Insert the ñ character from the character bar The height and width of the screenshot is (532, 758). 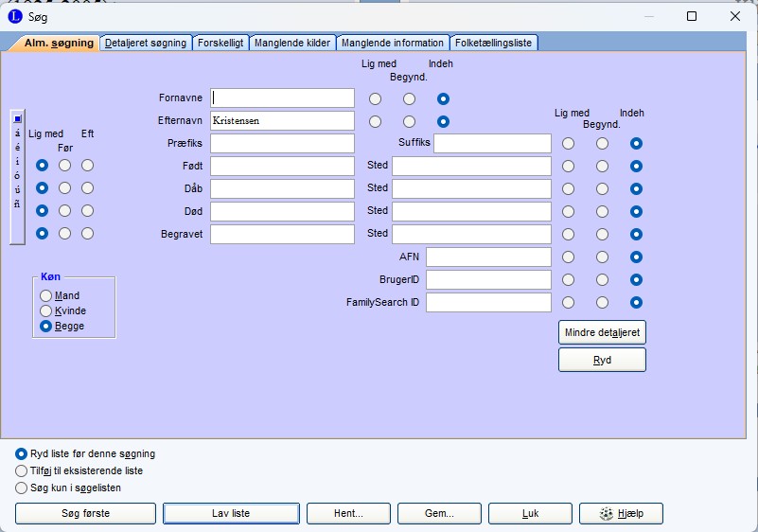pos(17,204)
